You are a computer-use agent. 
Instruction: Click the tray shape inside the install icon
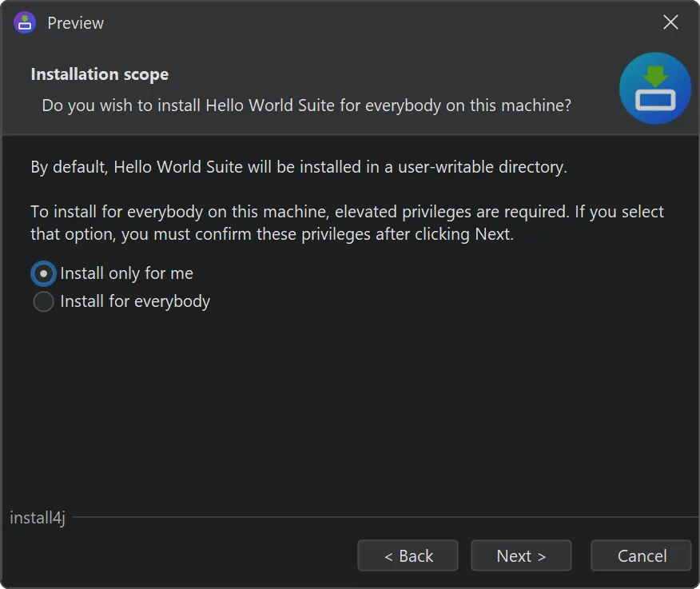(x=654, y=101)
